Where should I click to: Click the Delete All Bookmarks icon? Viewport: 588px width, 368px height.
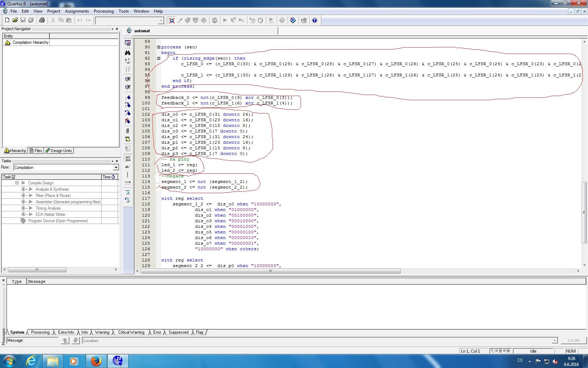[x=128, y=121]
